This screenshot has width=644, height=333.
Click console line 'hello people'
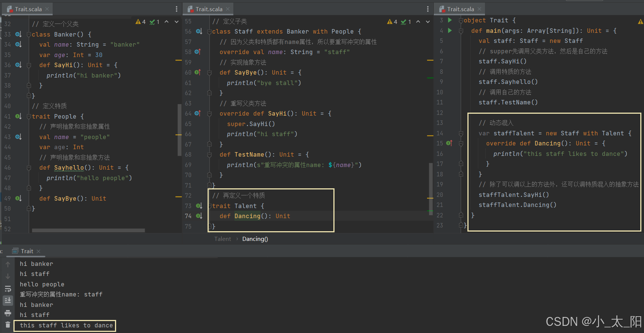42,284
